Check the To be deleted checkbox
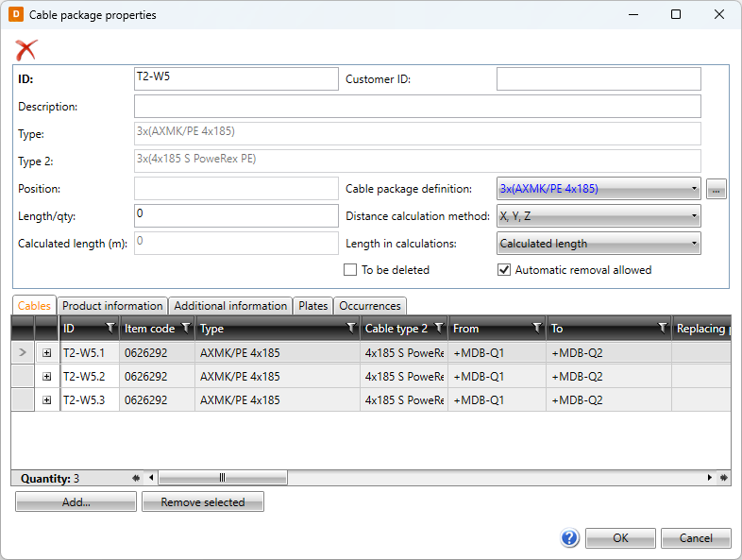 click(350, 270)
